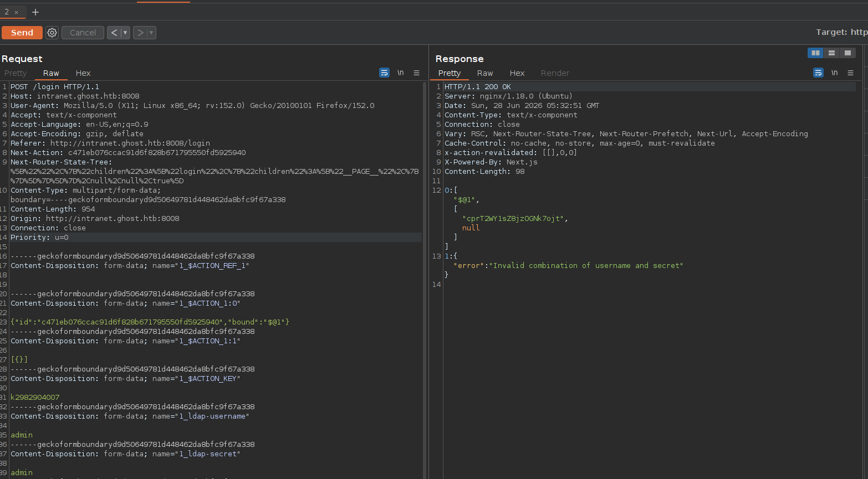Send the Repeater request

[22, 33]
